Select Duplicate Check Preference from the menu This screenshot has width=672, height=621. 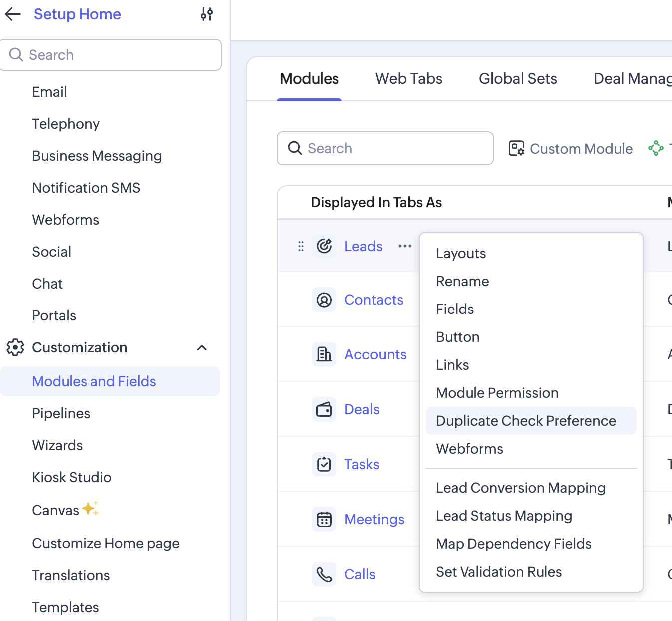tap(526, 421)
